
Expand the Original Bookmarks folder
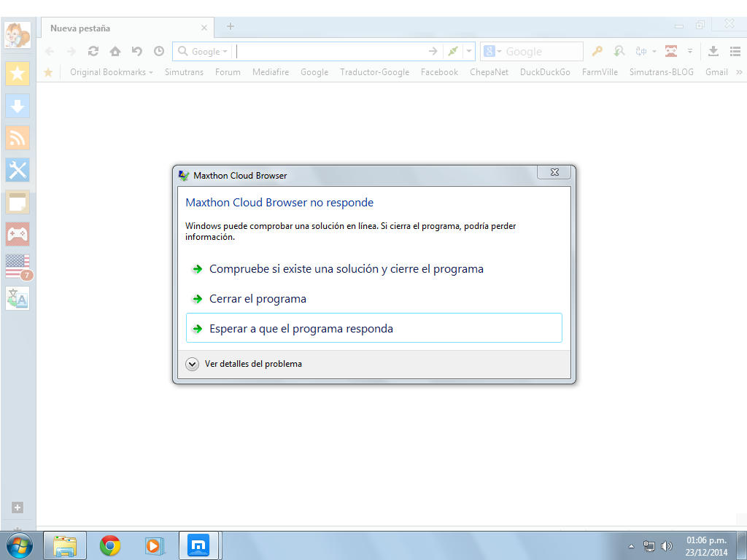click(112, 72)
